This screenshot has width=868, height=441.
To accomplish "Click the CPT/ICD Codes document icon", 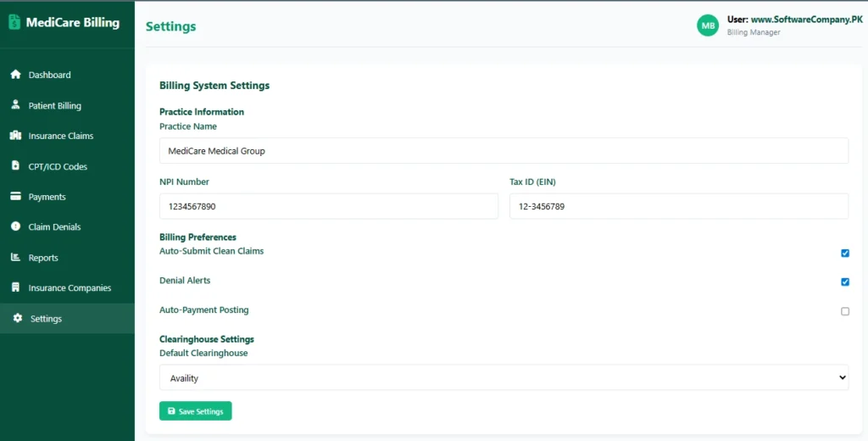I will [x=15, y=166].
